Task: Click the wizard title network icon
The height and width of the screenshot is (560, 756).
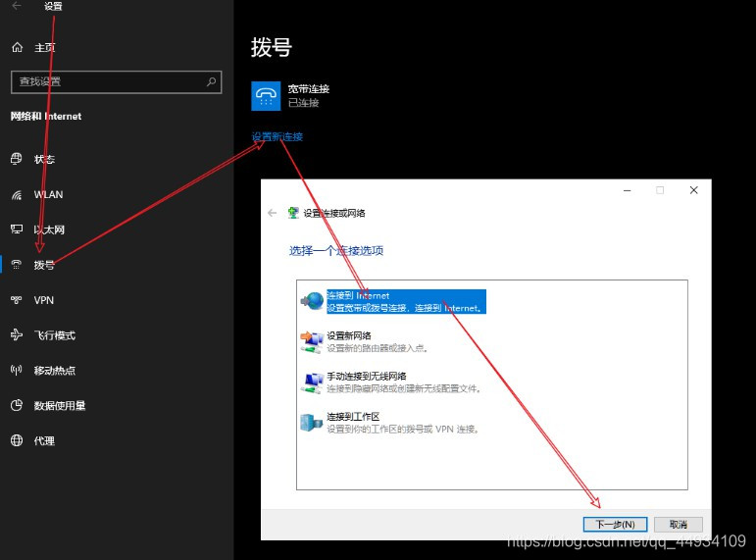Action: tap(293, 213)
